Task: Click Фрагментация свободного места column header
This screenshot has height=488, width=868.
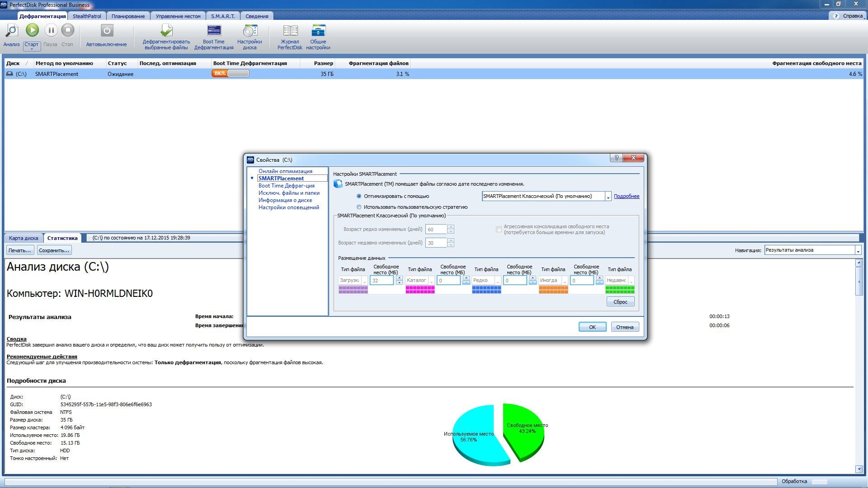Action: pos(816,63)
